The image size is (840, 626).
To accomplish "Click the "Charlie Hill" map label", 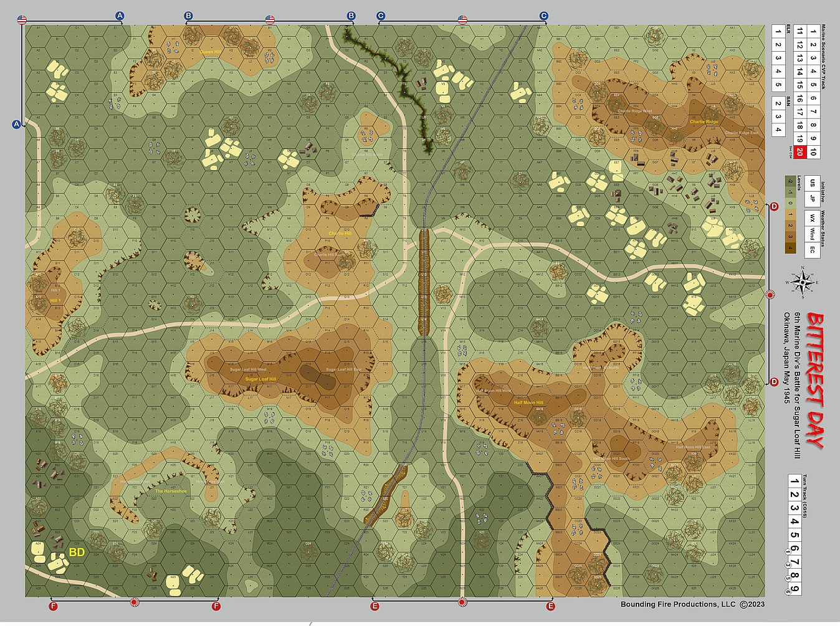I will tap(340, 234).
